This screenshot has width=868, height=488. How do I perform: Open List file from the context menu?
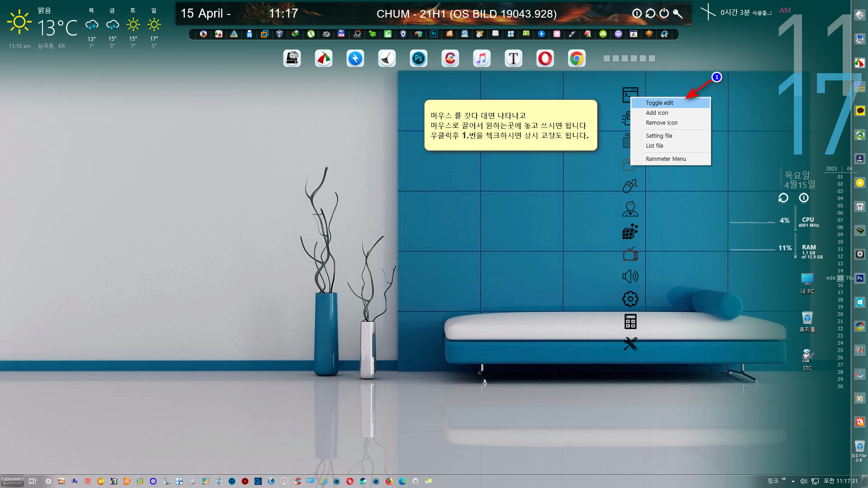(670, 146)
